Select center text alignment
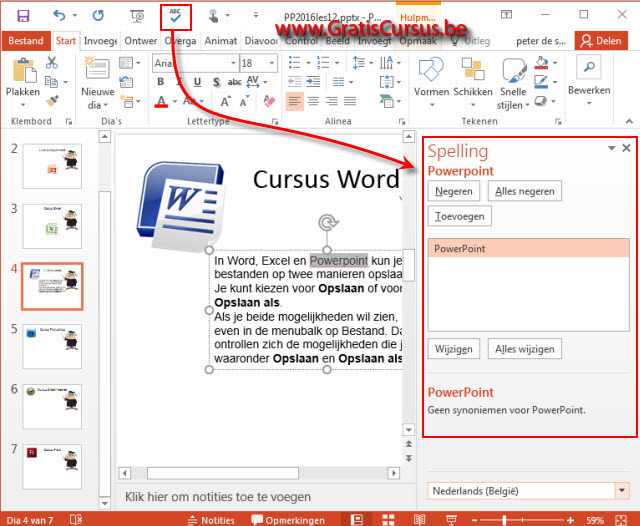 pyautogui.click(x=313, y=101)
